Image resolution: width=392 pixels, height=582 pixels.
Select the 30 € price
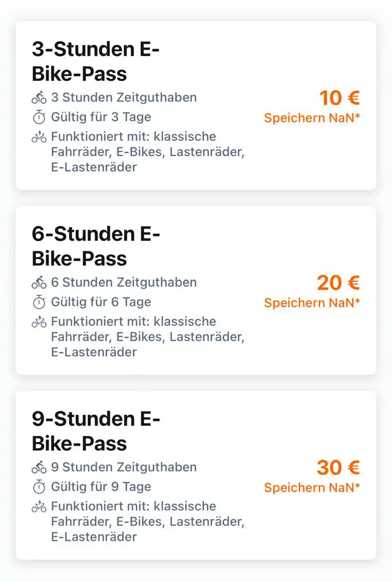(338, 468)
